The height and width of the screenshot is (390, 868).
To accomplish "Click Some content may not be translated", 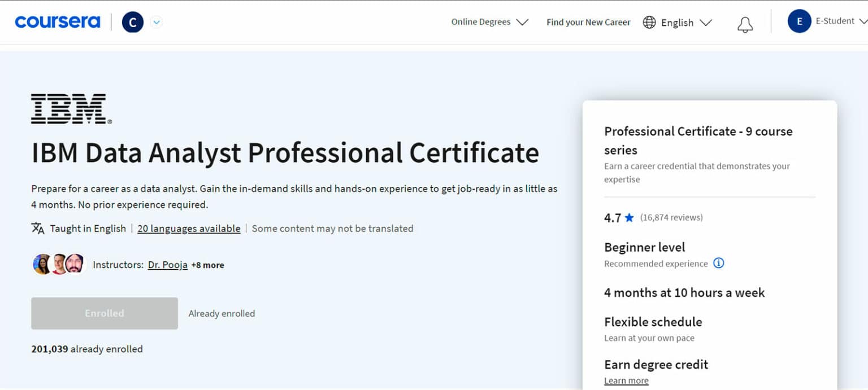I will pos(332,229).
